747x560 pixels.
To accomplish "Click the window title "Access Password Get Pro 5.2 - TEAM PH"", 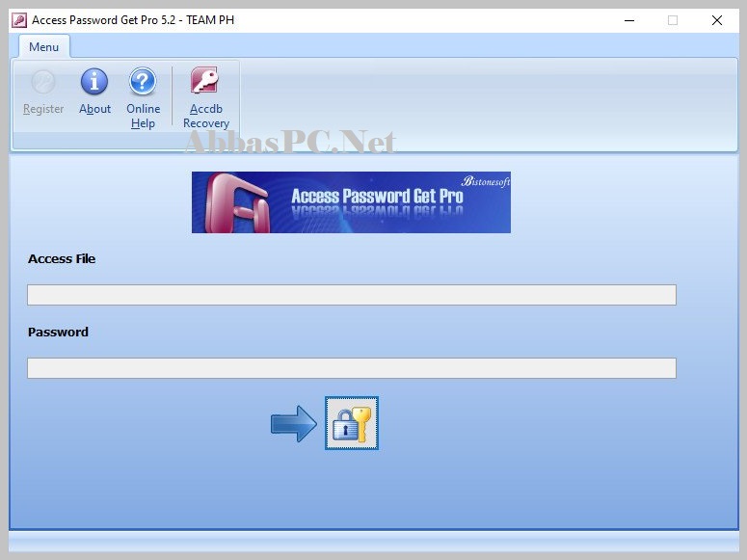I will [x=133, y=20].
